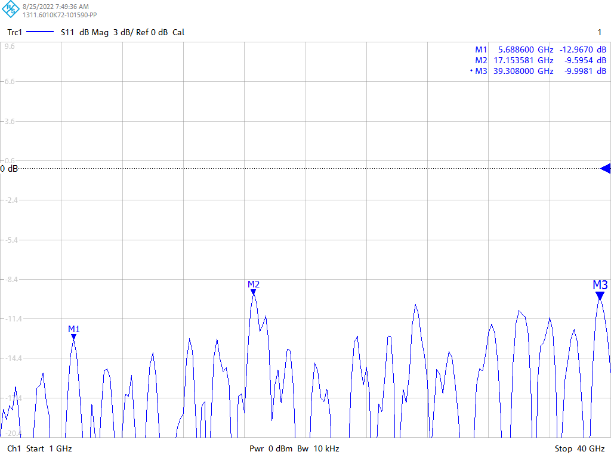Click the Cal calibration status label
The image size is (611, 458).
pyautogui.click(x=205, y=33)
